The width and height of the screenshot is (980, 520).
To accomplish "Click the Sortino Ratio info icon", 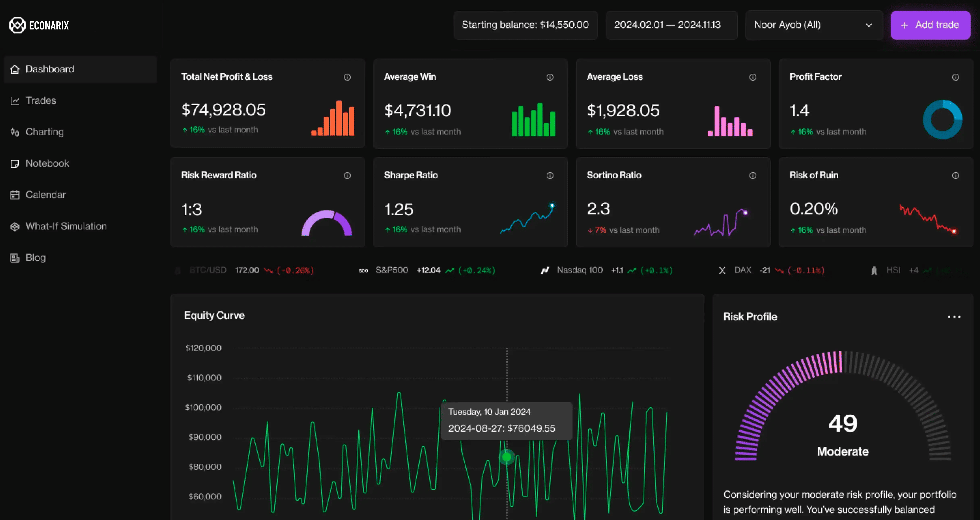I will coord(753,176).
